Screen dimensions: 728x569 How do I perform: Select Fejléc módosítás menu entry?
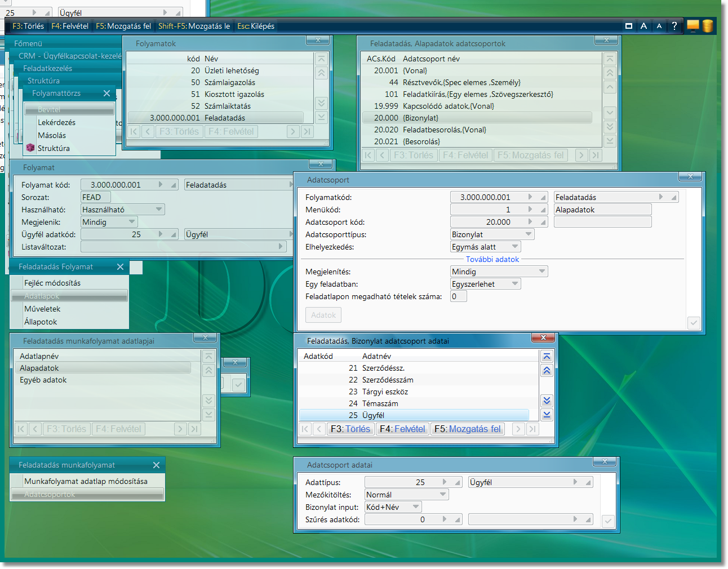(x=70, y=283)
